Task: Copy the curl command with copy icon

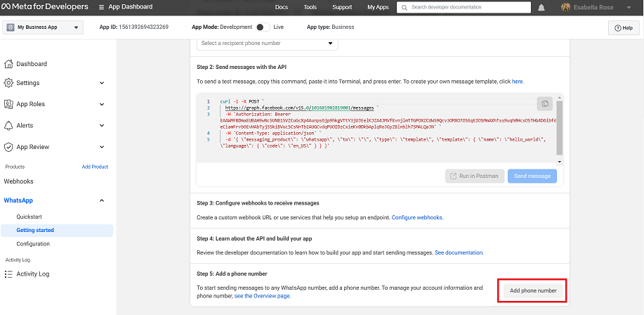Action: (x=544, y=103)
